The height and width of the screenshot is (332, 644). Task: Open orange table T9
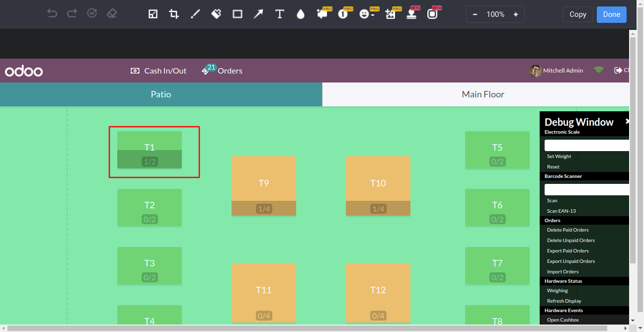tap(264, 186)
